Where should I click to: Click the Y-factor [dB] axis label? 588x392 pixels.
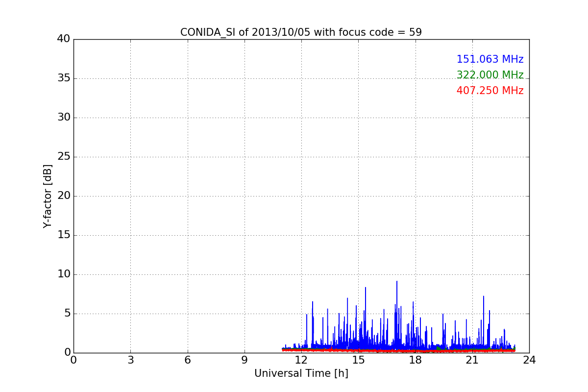pyautogui.click(x=48, y=196)
